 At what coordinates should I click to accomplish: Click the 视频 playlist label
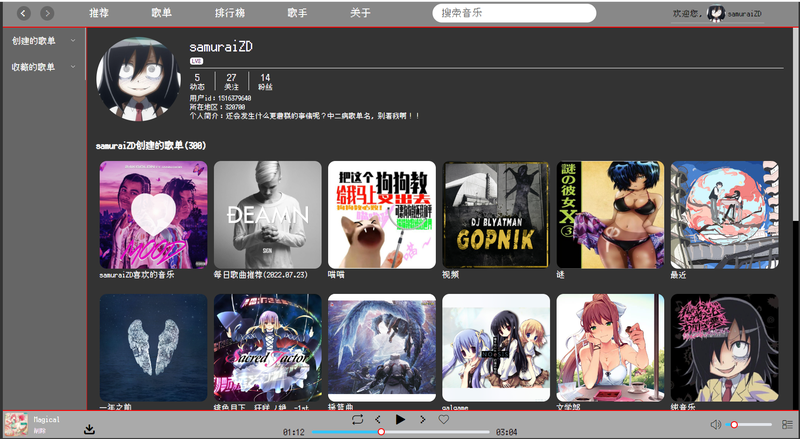pos(451,275)
